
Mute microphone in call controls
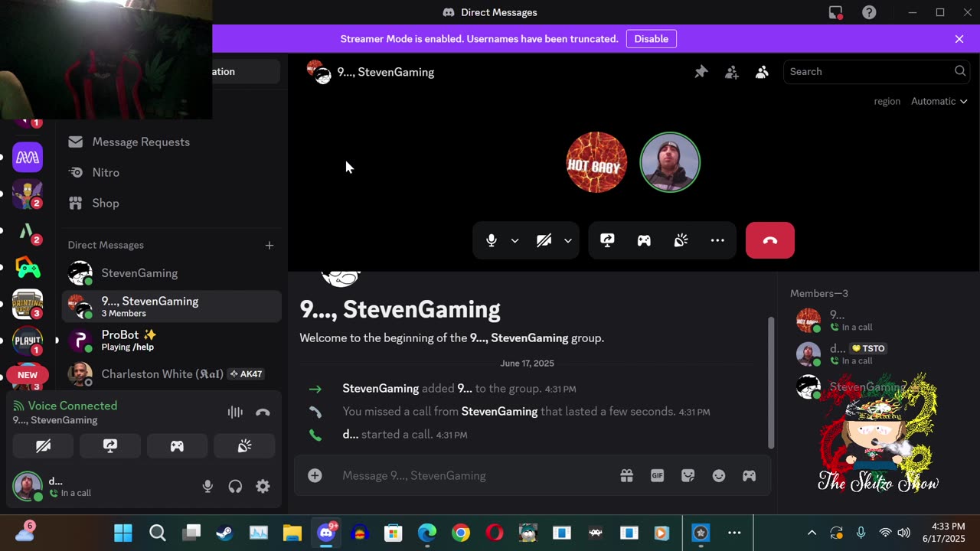pos(492,240)
